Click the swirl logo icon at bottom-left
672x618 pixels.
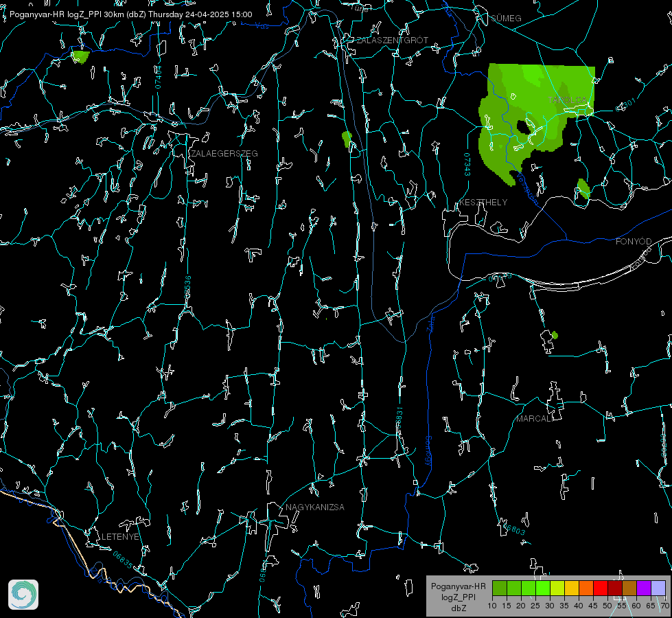[x=23, y=595]
